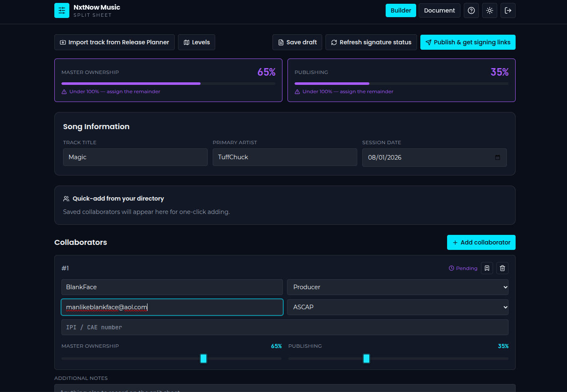
Task: Click the IPI / CAE number field
Action: (x=285, y=327)
